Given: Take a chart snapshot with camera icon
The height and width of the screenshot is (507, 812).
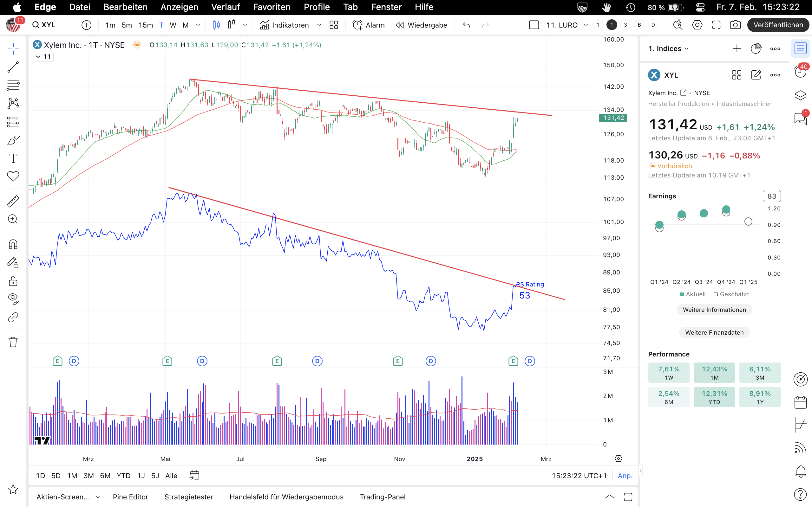Looking at the screenshot, I should coord(735,25).
